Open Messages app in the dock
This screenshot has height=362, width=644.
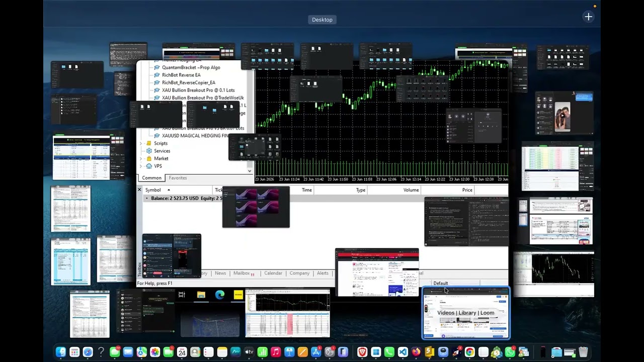click(x=115, y=352)
